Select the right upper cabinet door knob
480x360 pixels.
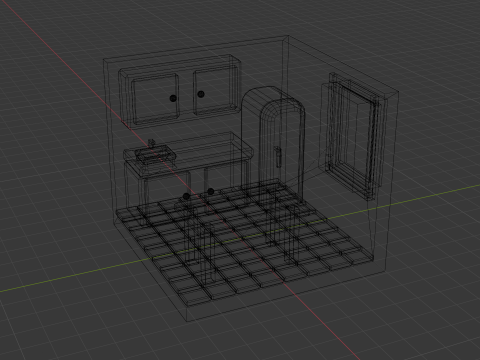tap(201, 94)
